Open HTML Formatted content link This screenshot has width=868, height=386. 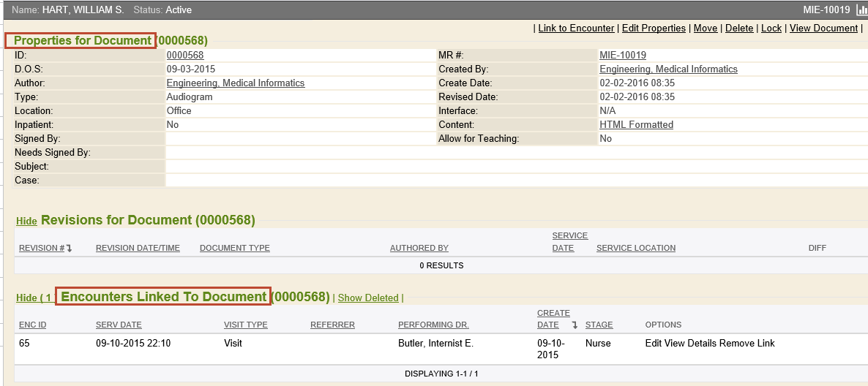(x=636, y=125)
